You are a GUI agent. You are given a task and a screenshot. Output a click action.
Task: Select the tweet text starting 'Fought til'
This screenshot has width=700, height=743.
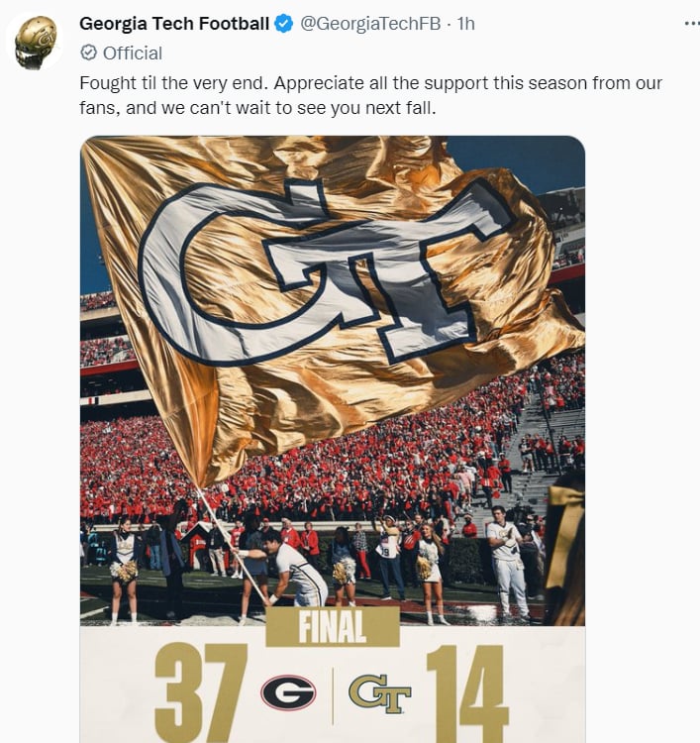(371, 95)
